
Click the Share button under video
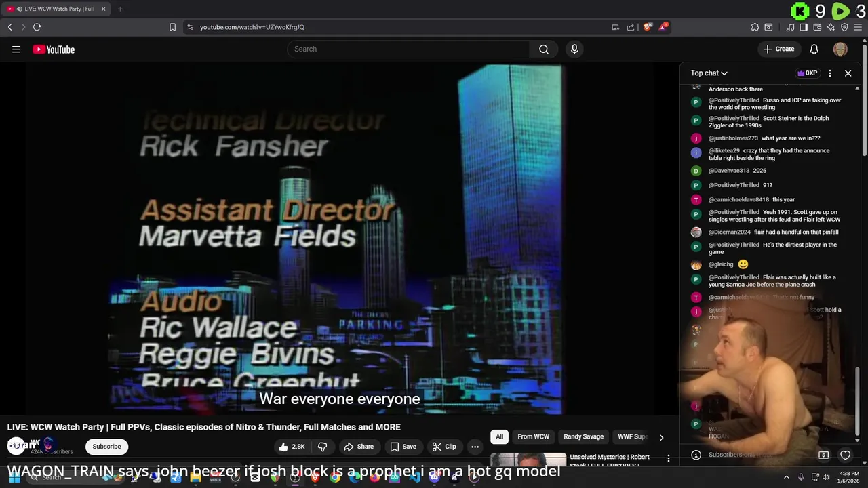point(359,447)
